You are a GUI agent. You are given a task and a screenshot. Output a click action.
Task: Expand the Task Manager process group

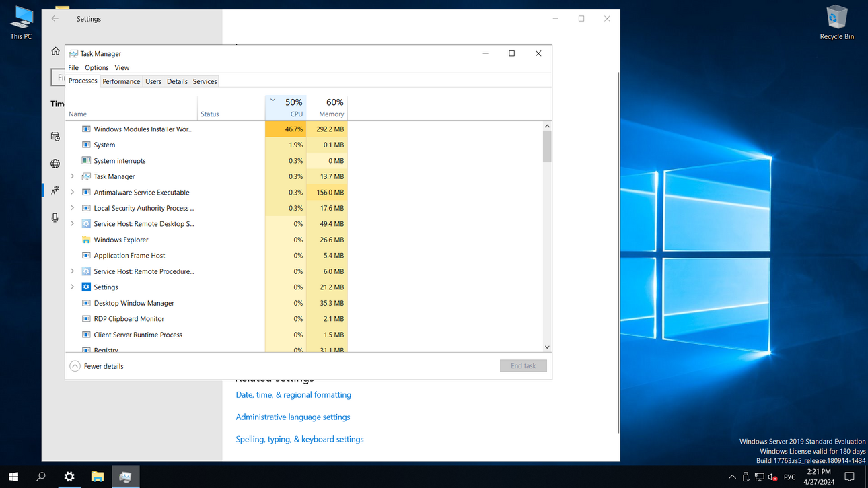[x=73, y=176]
